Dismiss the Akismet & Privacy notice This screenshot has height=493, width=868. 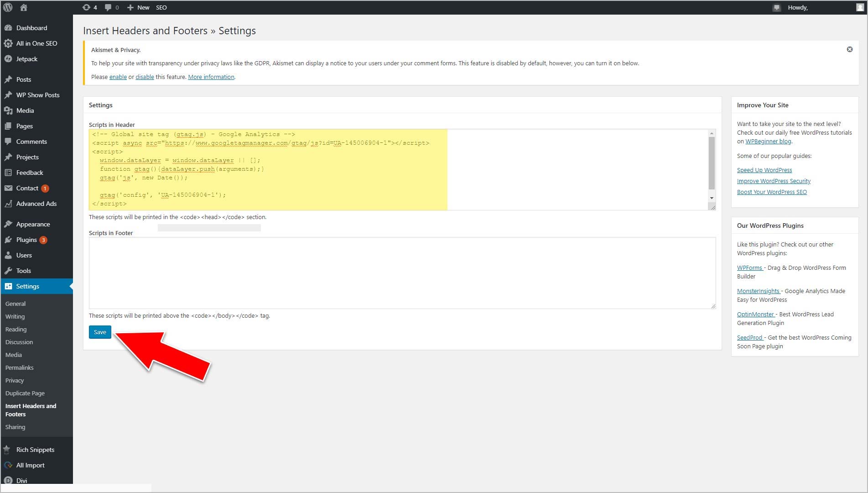850,49
